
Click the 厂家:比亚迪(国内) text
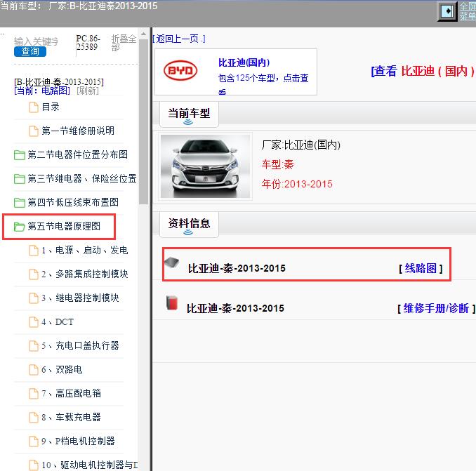tap(301, 145)
